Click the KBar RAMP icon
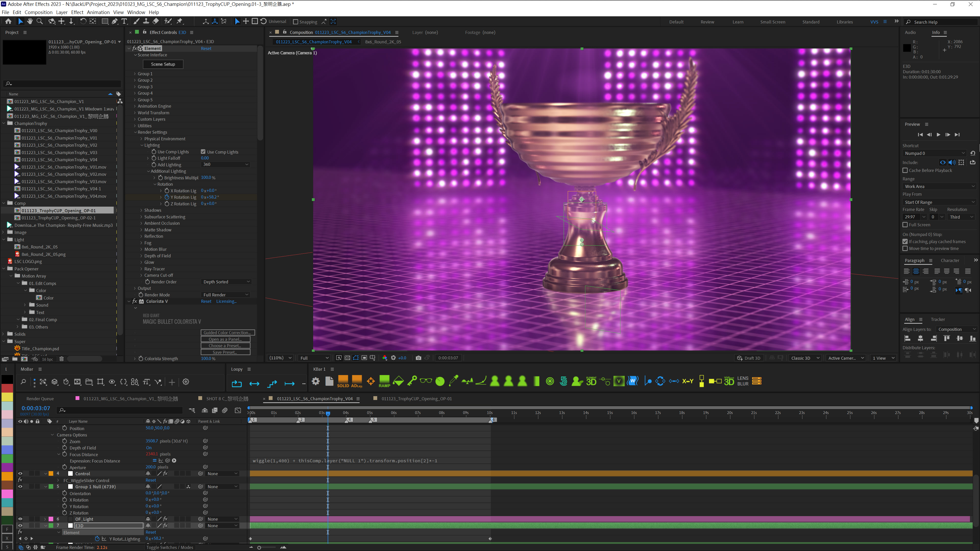Screen dimensions: 980x551 pos(384,381)
